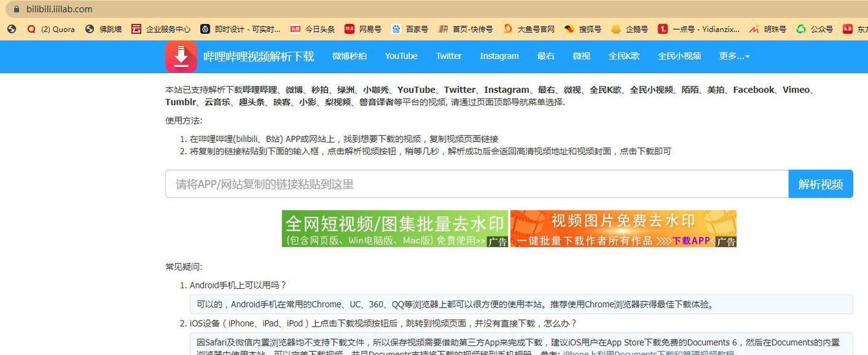This screenshot has height=355, width=868.
Task: Click the 常见疑问 heading text
Action: (184, 266)
